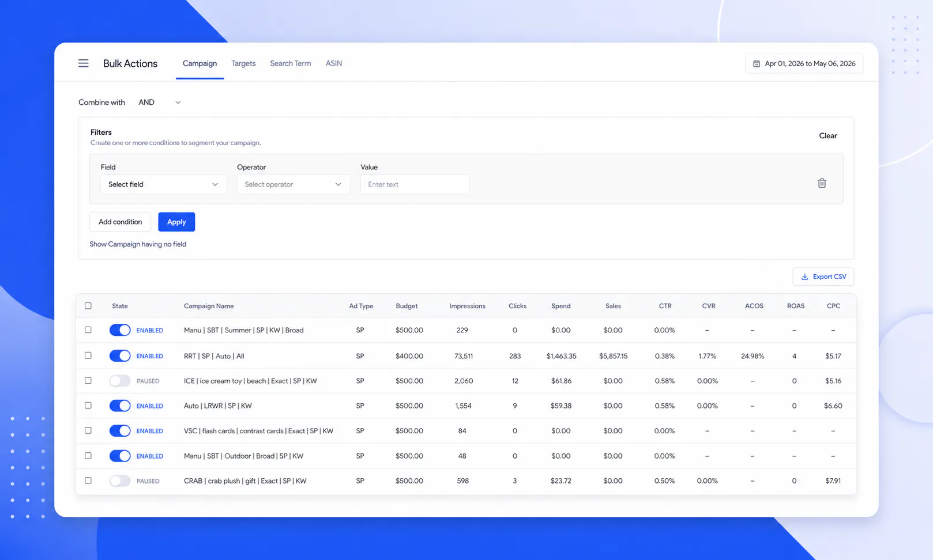Click the Campaign Name column header
Screen dimensions: 933x560
[209, 306]
